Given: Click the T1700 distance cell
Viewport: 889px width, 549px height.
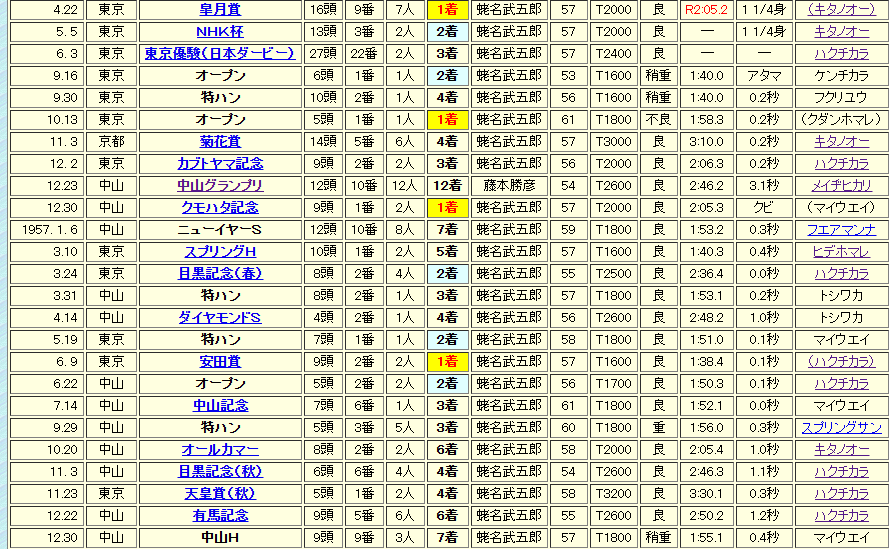Looking at the screenshot, I should click(x=613, y=384).
